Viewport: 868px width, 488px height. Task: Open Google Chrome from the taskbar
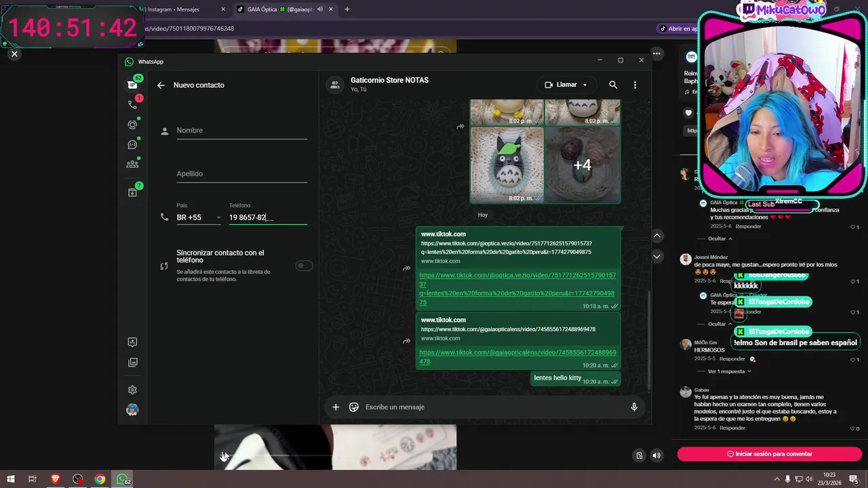tap(100, 479)
